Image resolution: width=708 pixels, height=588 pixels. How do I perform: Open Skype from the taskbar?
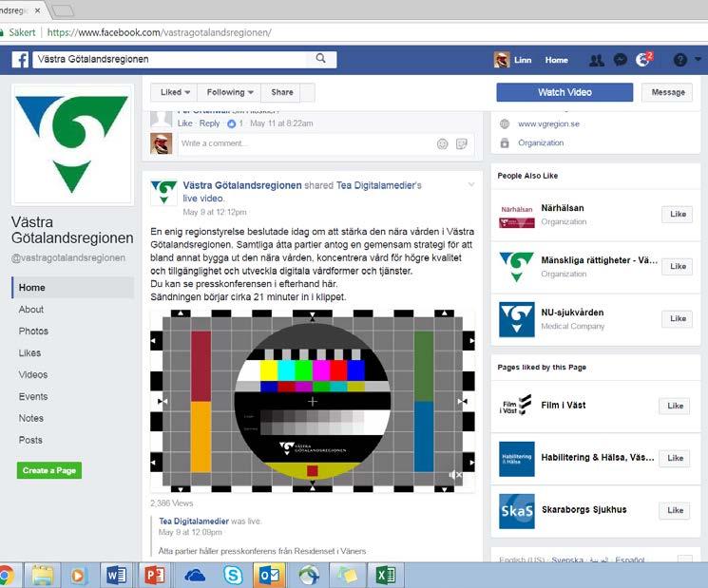[234, 576]
